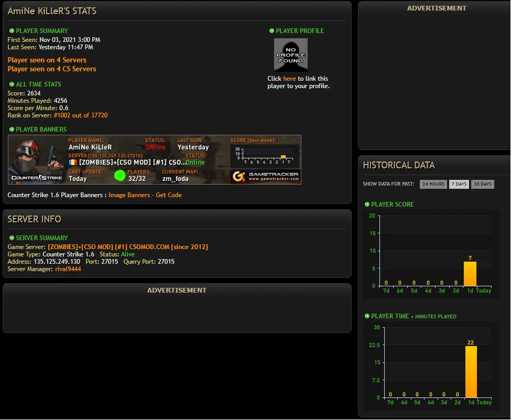This screenshot has height=420, width=511.
Task: Click the 'SERVER INFO' heading
Action: coord(34,219)
